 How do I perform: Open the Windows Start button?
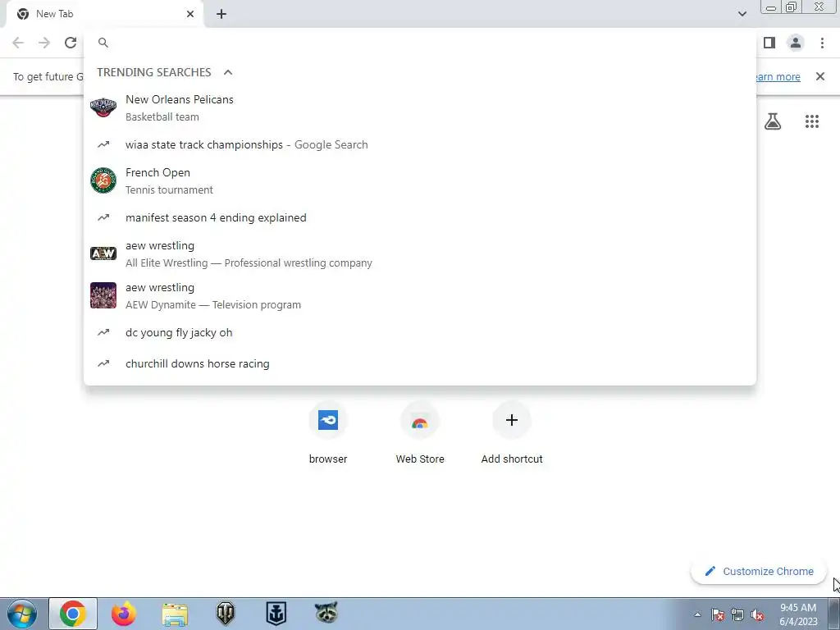coord(22,614)
